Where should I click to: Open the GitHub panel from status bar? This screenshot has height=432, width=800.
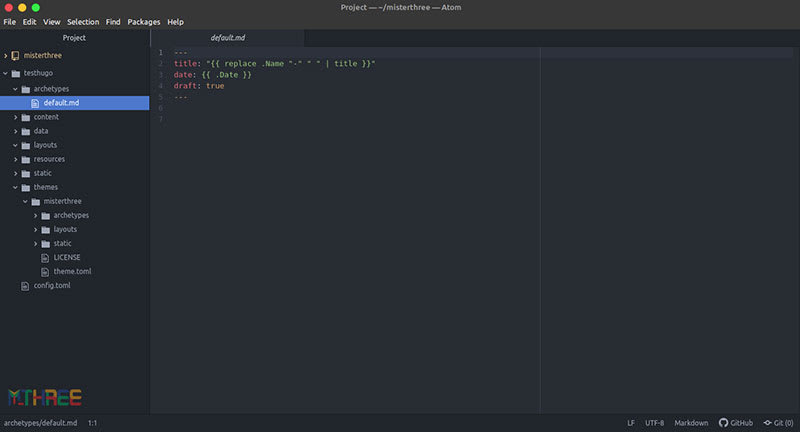(736, 423)
